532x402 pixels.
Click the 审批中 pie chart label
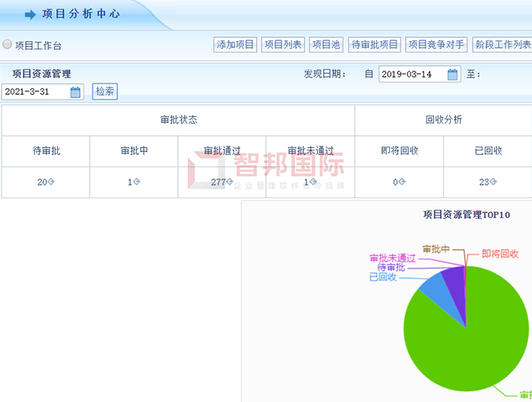point(436,249)
